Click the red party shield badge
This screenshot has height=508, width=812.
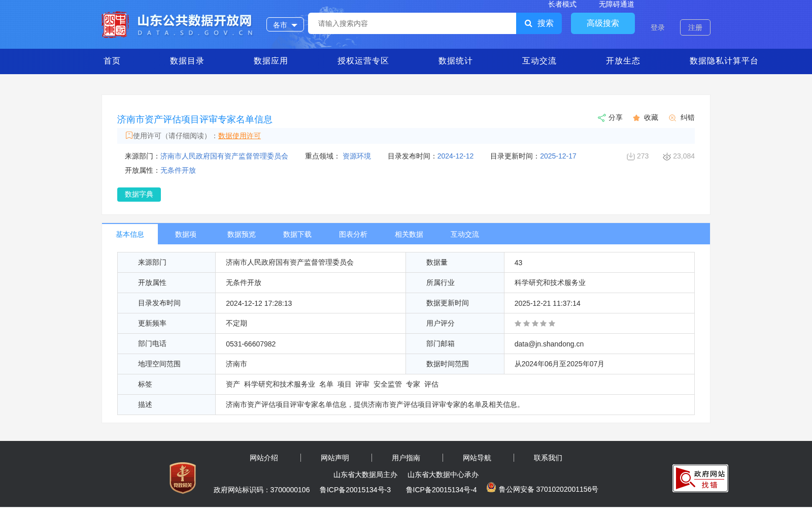point(183,478)
